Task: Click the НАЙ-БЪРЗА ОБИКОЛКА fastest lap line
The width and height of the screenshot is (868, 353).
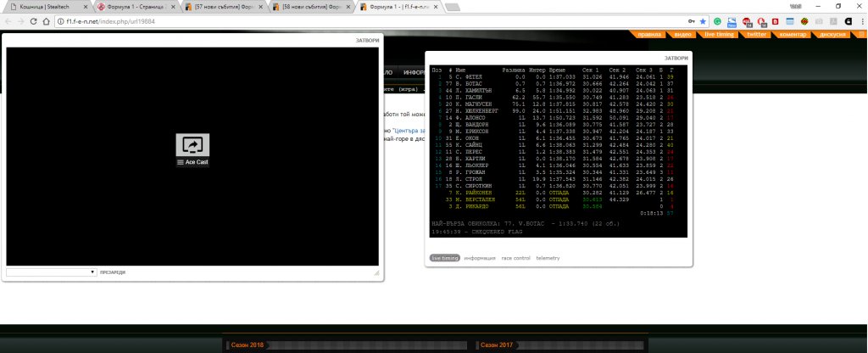Action: click(x=526, y=223)
